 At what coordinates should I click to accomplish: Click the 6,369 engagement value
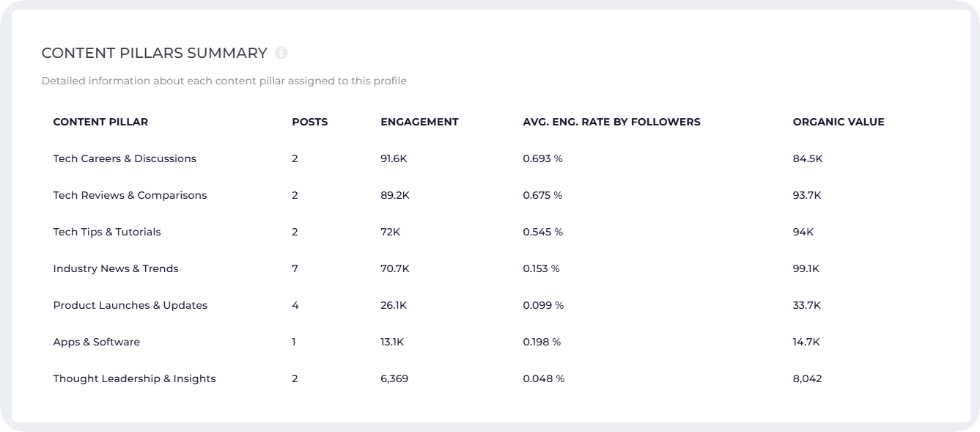[394, 378]
